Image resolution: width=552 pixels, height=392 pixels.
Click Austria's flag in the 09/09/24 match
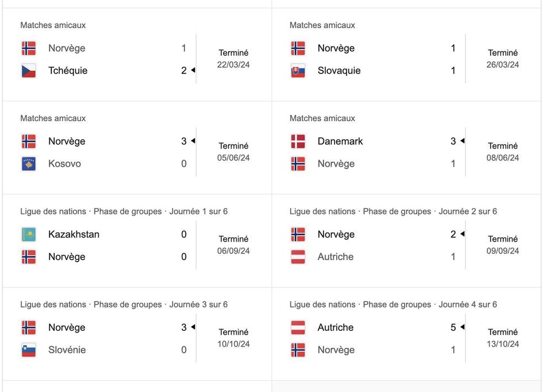[x=298, y=257]
